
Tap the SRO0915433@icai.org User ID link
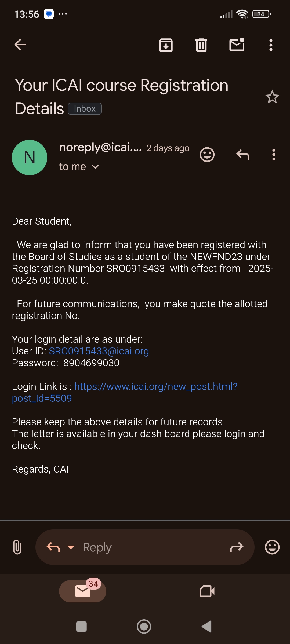click(99, 351)
